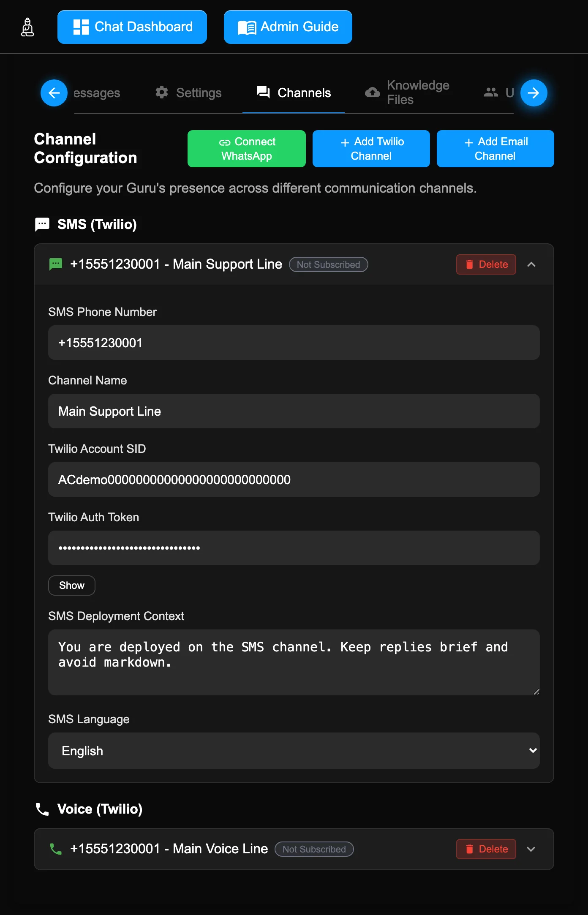Open the SMS Language dropdown
This screenshot has height=915, width=588.
tap(294, 751)
